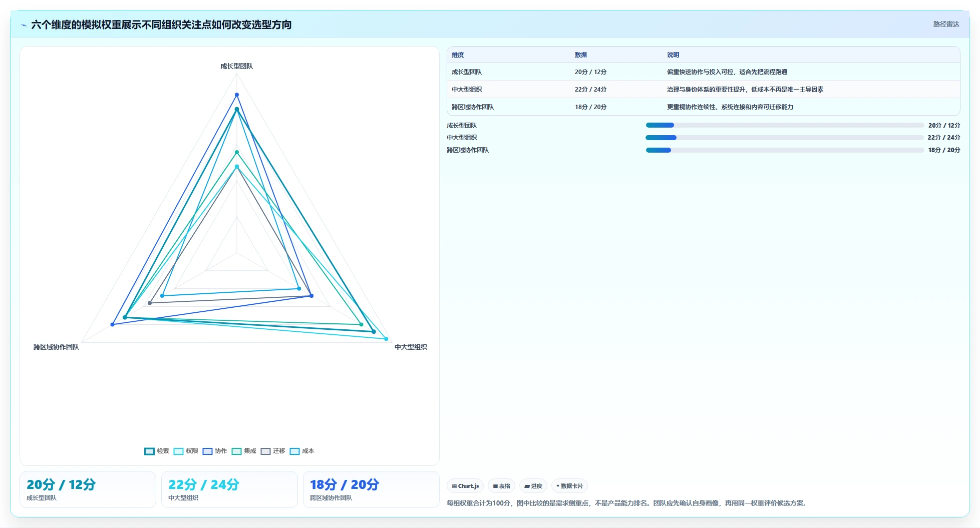980x528 pixels.
Task: Click the 数据卡片 tag chip
Action: pyautogui.click(x=569, y=486)
